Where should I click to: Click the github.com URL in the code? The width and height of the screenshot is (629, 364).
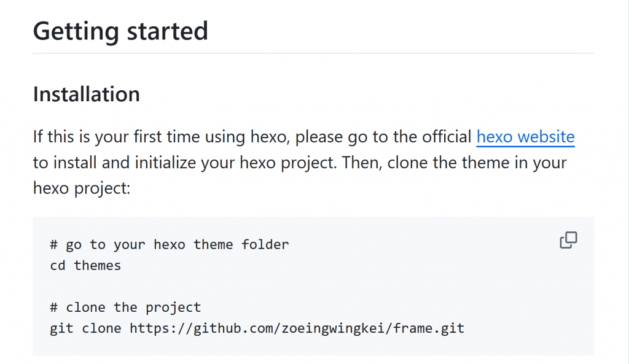(297, 328)
